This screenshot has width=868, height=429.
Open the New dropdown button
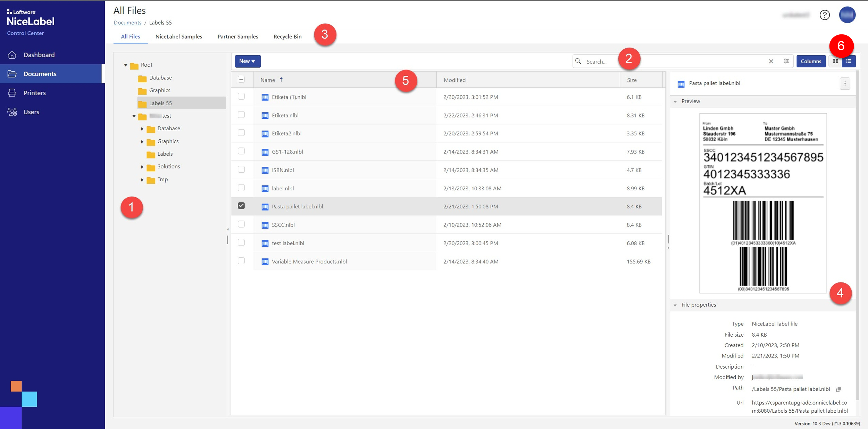pos(248,61)
